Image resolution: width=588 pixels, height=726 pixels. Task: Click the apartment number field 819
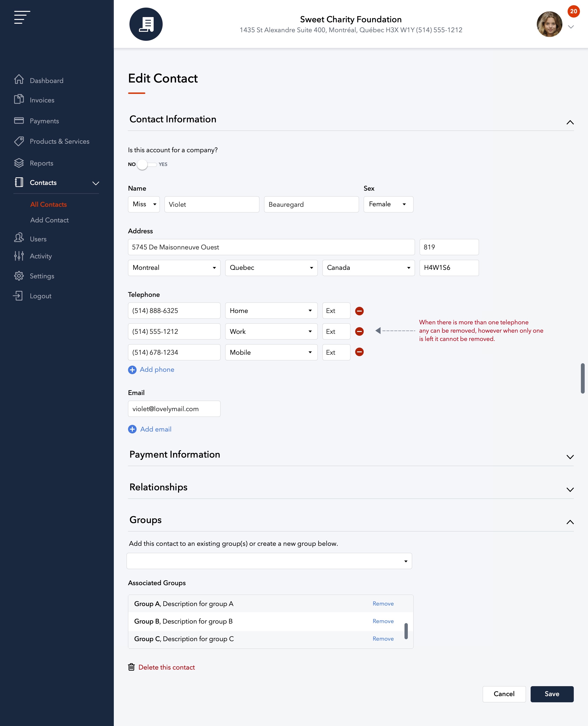click(449, 247)
